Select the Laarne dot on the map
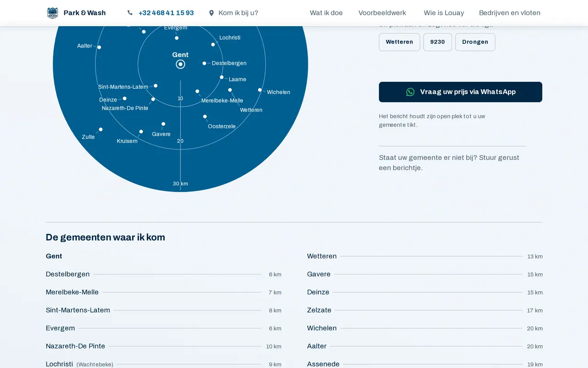The height and width of the screenshot is (368, 588). 222,77
